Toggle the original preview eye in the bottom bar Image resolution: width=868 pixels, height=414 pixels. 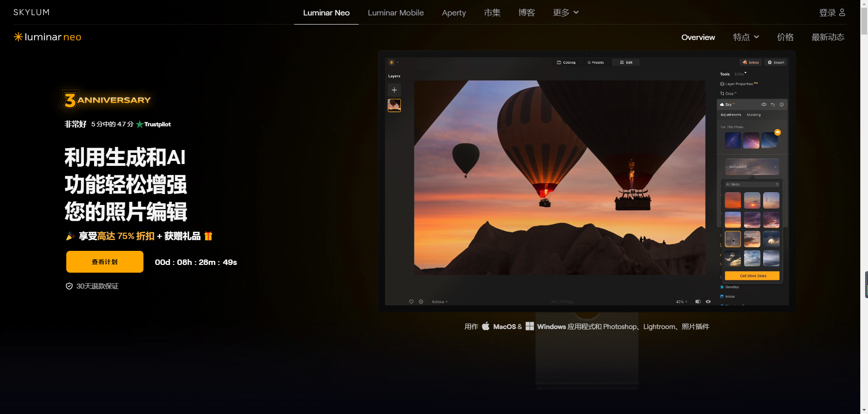tap(708, 302)
